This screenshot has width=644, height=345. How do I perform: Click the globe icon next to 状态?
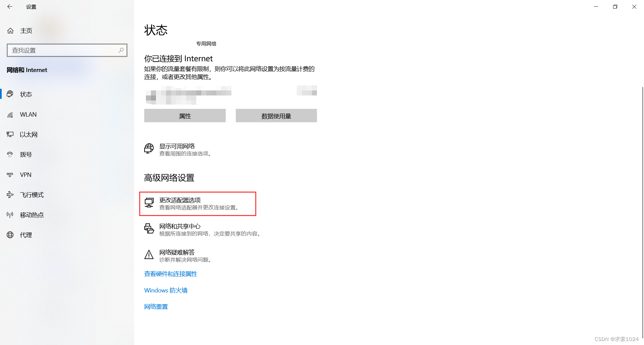point(10,94)
